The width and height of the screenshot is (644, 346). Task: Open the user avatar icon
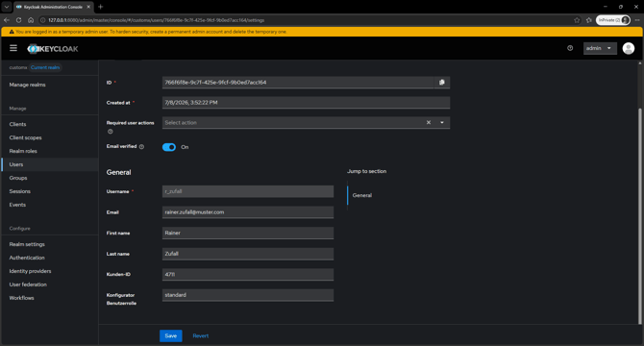tap(628, 48)
